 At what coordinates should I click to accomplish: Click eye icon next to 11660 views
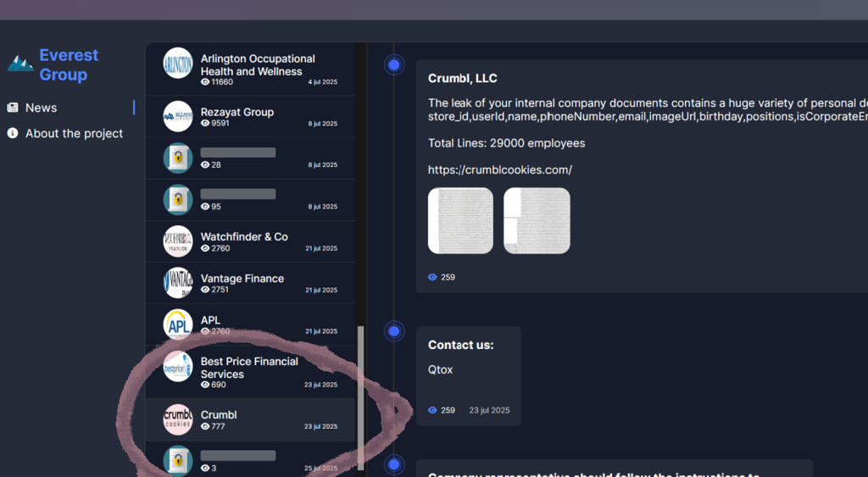click(205, 82)
